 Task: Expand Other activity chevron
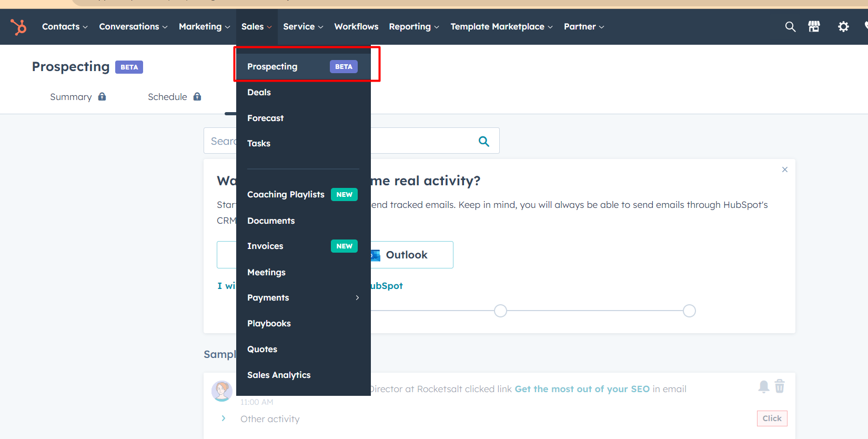pyautogui.click(x=224, y=418)
